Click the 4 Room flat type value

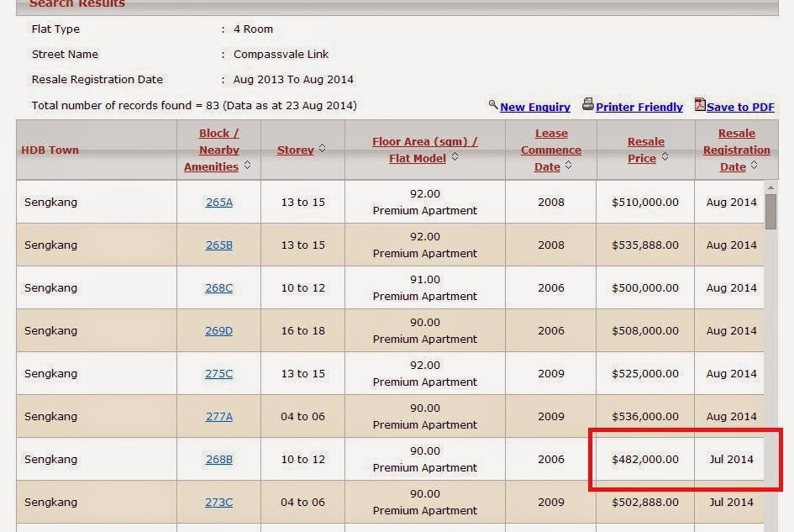point(253,29)
